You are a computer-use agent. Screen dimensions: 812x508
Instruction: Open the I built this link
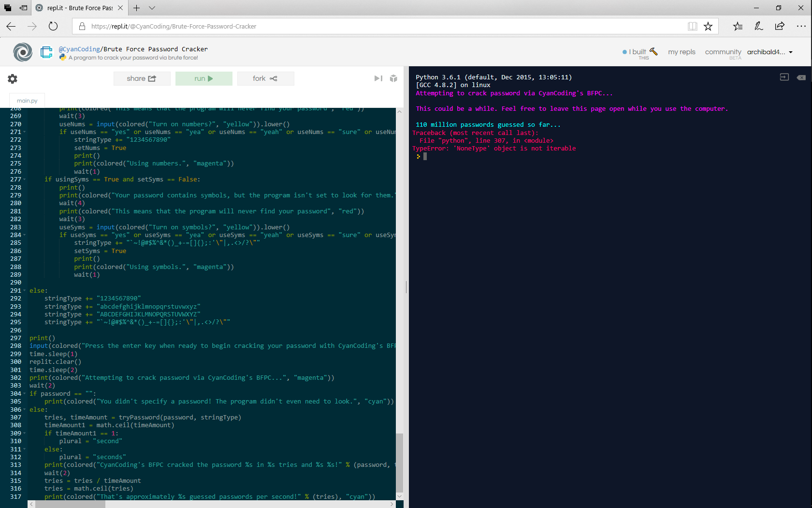tap(640, 52)
